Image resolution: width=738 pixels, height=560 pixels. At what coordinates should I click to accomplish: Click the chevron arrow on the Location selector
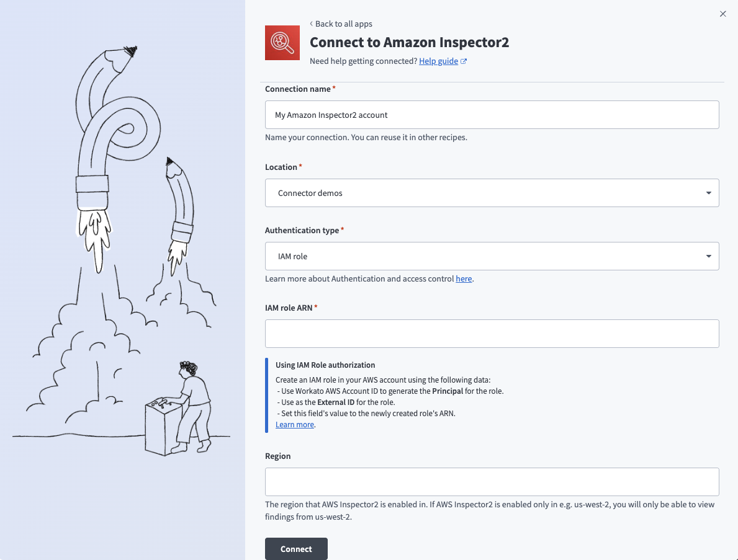[x=708, y=193]
